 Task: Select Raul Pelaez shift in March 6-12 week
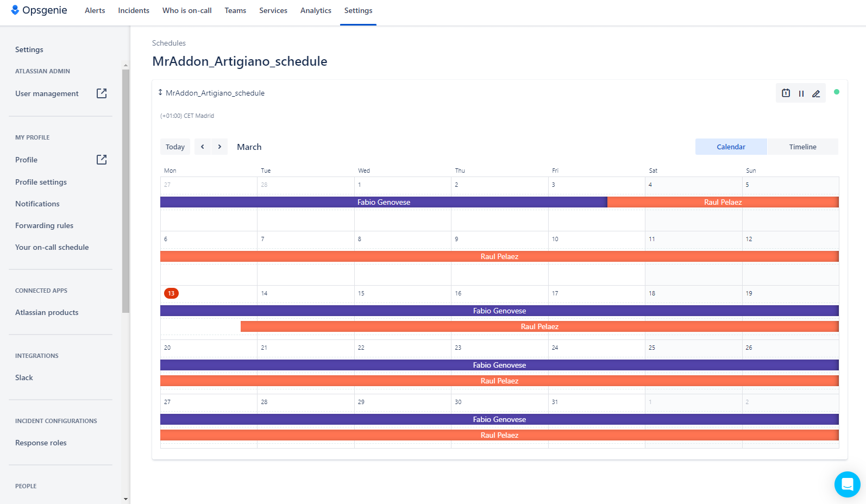499,256
